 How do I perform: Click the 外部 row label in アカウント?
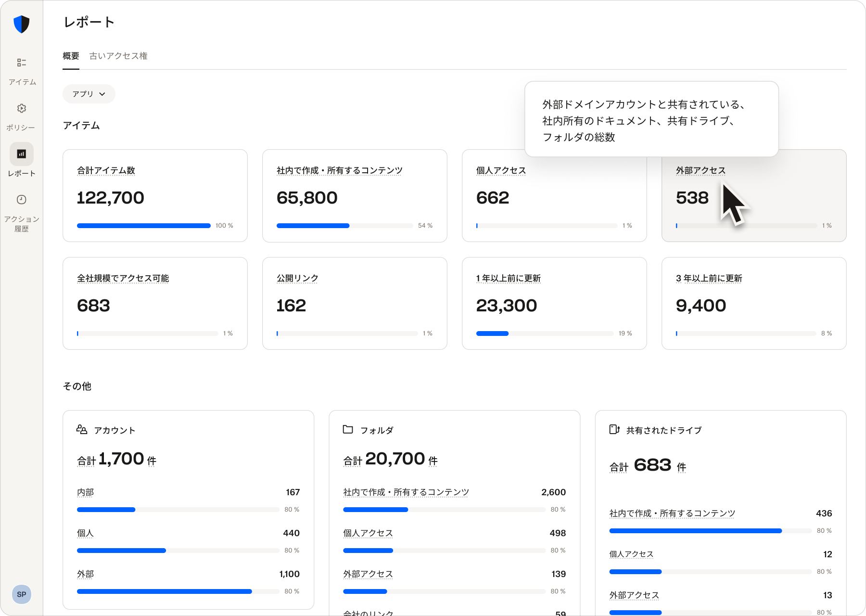click(x=85, y=574)
